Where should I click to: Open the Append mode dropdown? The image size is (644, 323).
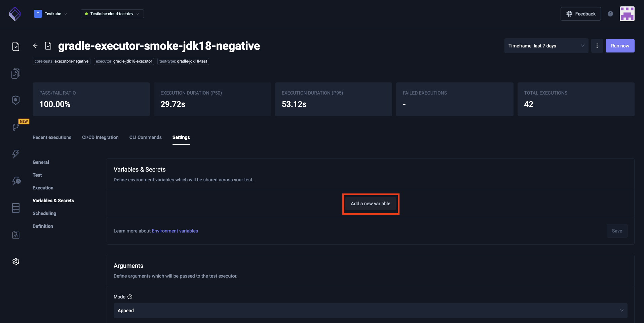click(x=370, y=311)
